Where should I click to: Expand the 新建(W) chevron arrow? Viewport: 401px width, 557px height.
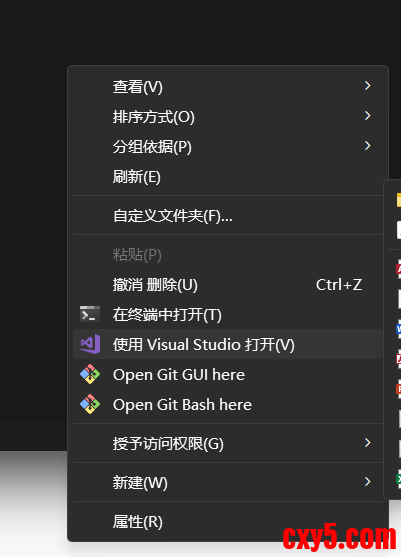368,482
